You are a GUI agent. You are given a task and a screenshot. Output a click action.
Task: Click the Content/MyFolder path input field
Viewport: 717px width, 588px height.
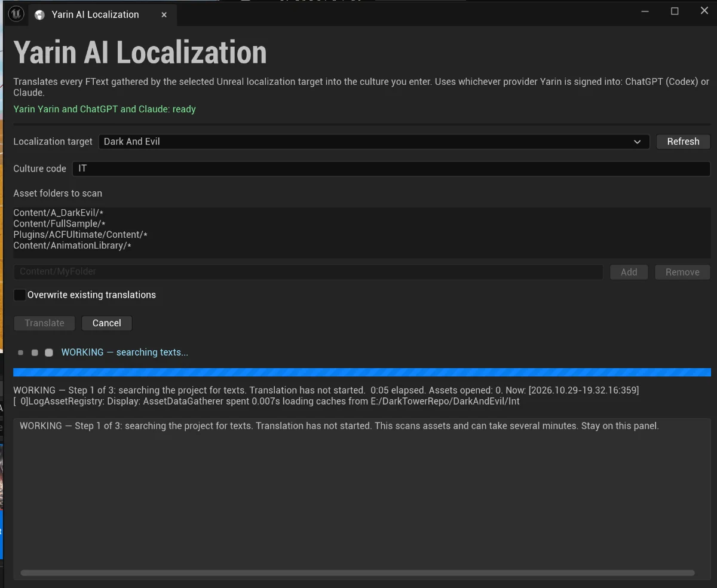(308, 272)
